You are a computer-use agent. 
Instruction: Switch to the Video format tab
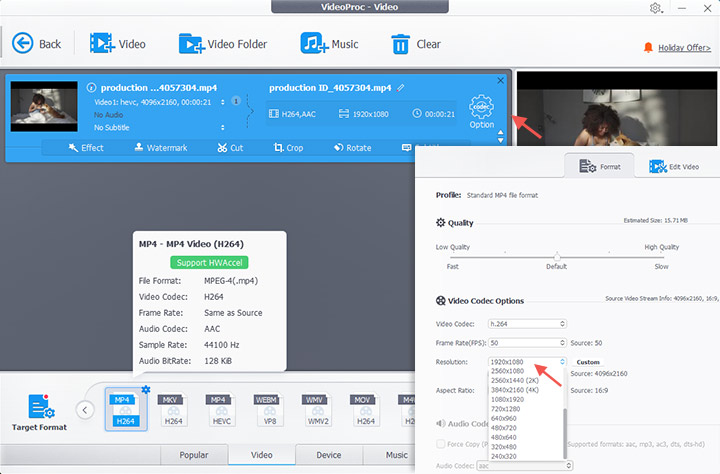point(262,455)
